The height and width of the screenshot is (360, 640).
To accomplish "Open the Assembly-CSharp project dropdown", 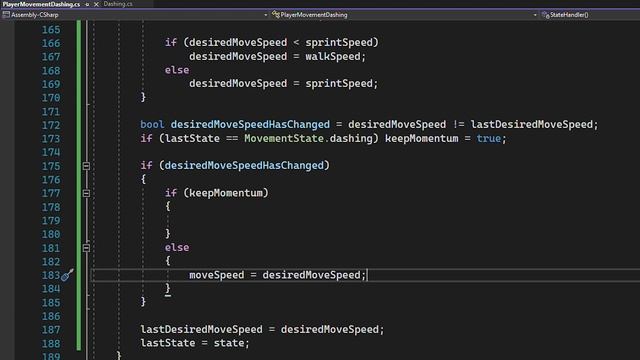I will tap(266, 15).
